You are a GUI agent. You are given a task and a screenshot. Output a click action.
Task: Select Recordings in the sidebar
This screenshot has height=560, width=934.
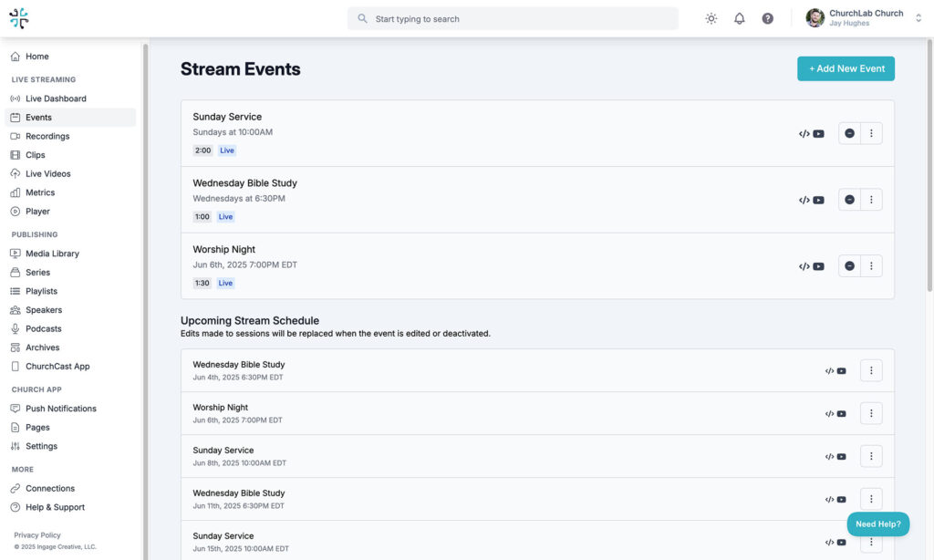[x=47, y=136]
